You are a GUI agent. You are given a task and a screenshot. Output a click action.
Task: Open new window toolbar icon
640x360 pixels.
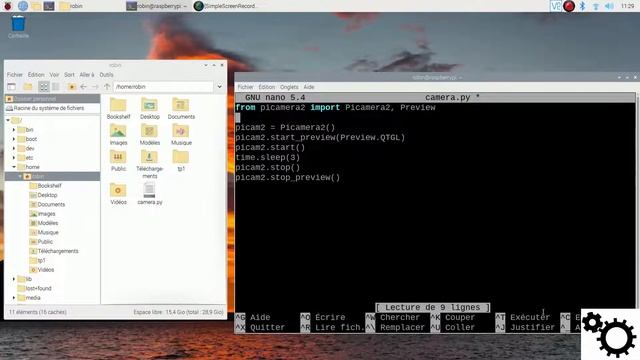[x=11, y=87]
